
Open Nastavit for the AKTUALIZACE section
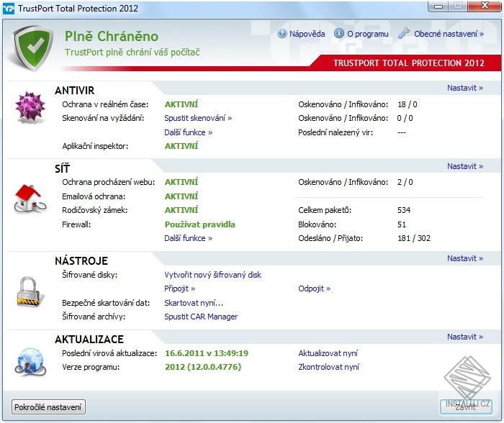(465, 337)
